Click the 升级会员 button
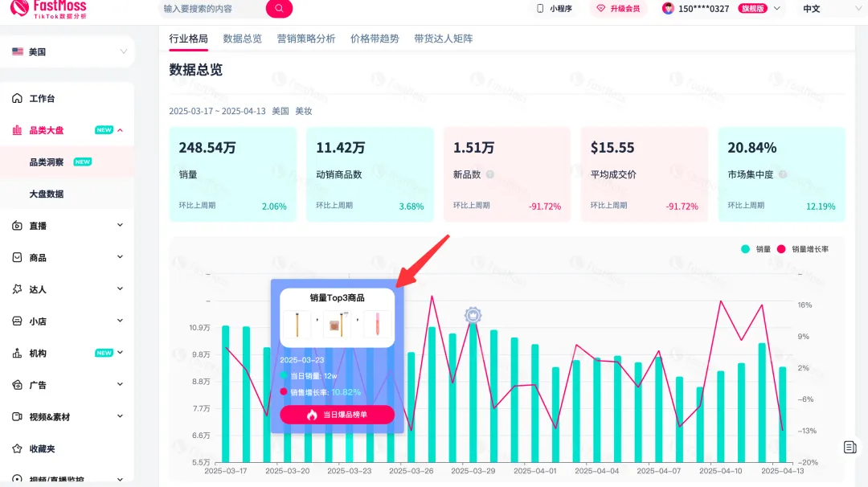868x487 pixels. pyautogui.click(x=618, y=8)
